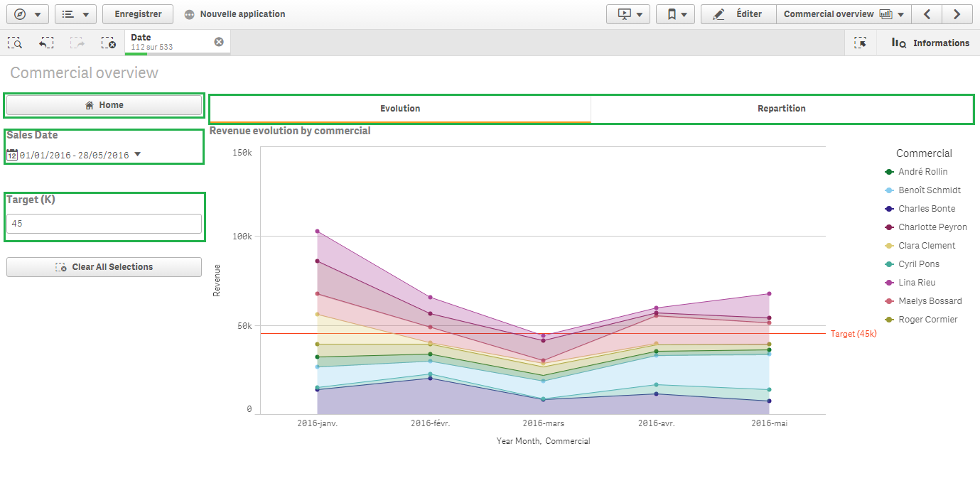Focus the Target (K) input field
Viewport: 980px width, 483px height.
tap(104, 224)
